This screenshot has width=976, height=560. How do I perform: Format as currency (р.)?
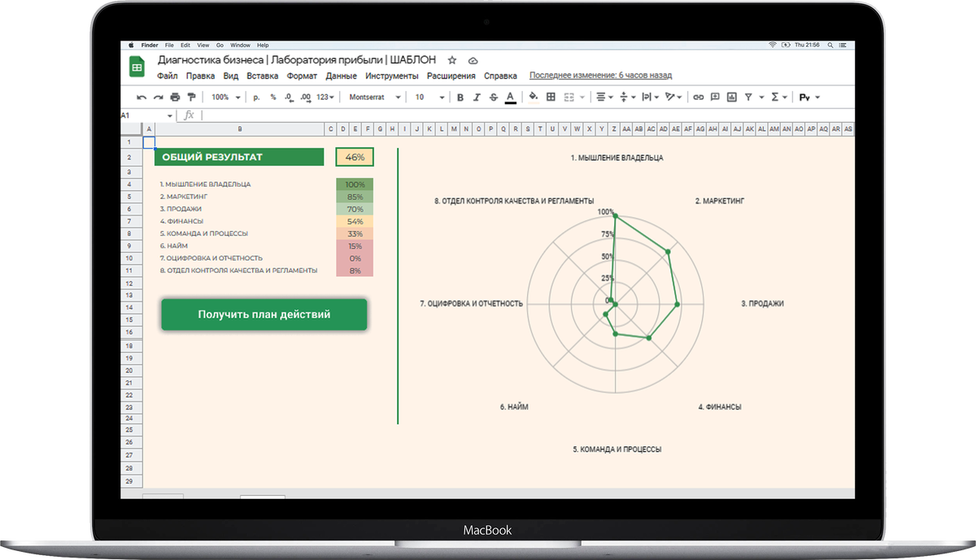[x=256, y=98]
